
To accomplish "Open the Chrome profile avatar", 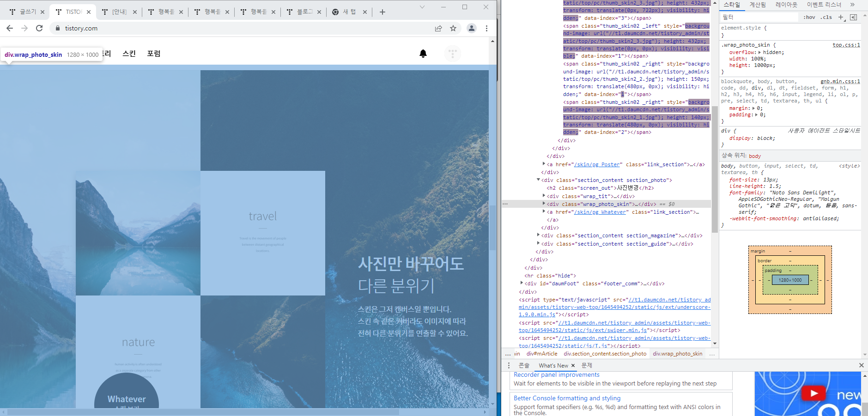I will tap(472, 28).
